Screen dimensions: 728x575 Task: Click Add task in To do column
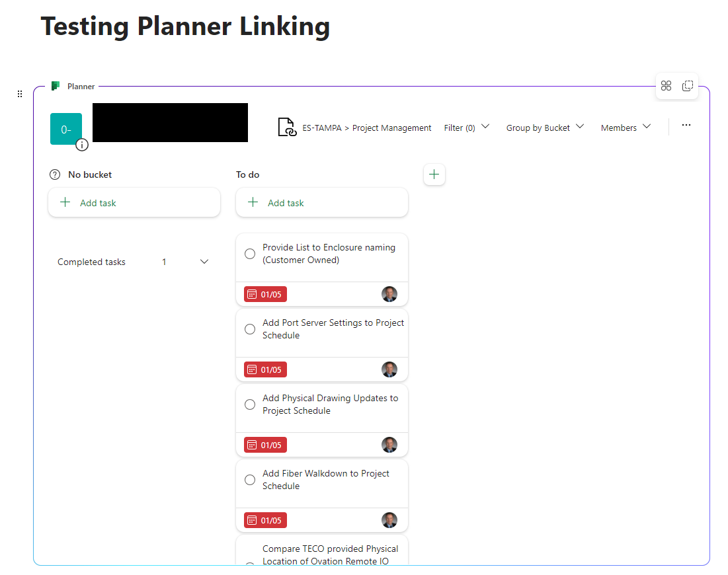pyautogui.click(x=322, y=202)
